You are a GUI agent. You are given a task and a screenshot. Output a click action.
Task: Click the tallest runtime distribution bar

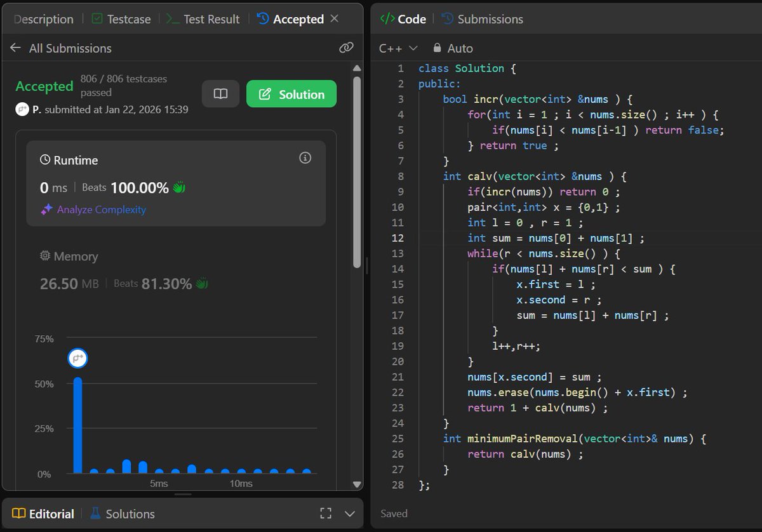(77, 425)
